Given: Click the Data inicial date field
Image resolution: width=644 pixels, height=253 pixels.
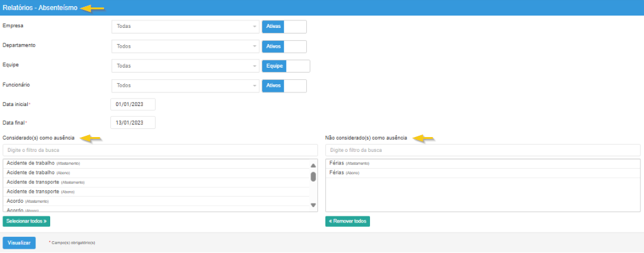Looking at the screenshot, I should pyautogui.click(x=133, y=104).
